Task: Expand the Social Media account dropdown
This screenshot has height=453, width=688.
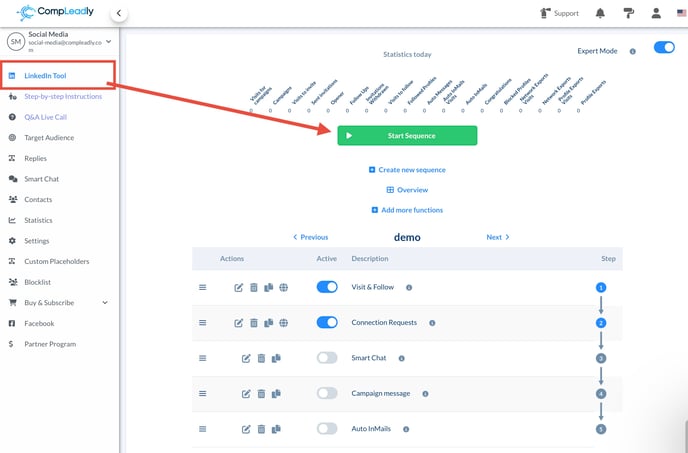Action: click(108, 41)
